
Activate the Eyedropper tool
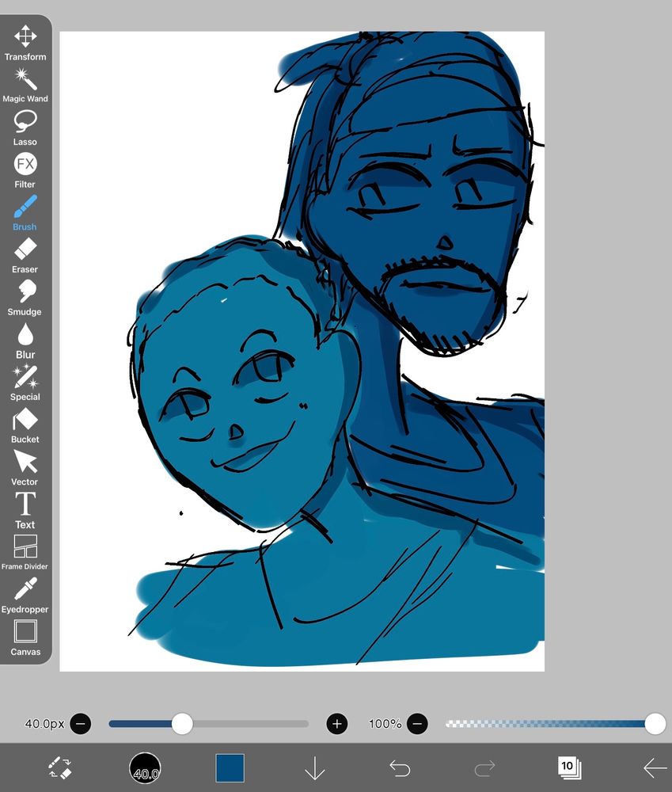25,596
